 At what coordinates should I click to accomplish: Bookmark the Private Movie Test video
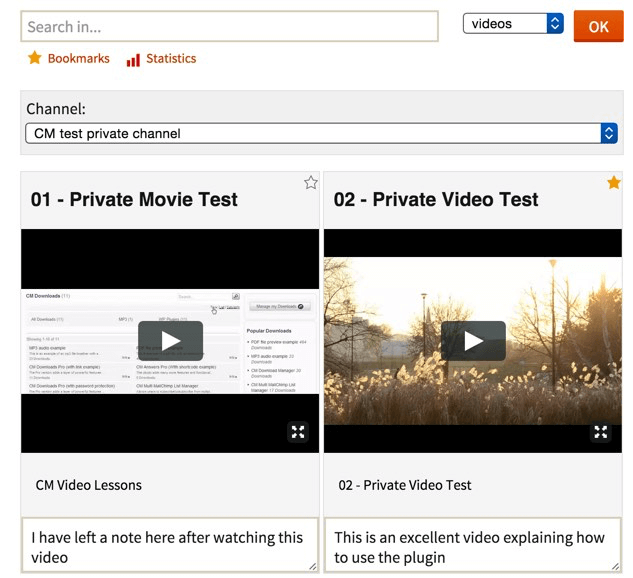click(310, 183)
